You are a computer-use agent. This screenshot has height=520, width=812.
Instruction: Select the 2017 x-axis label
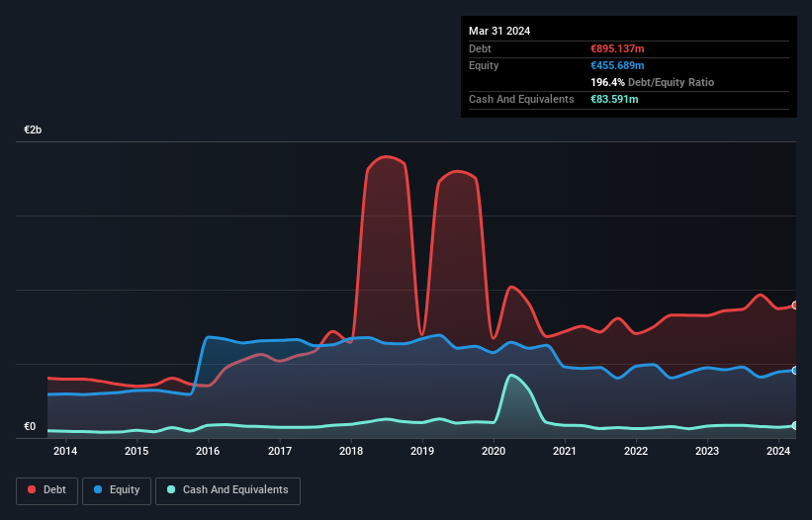point(280,451)
